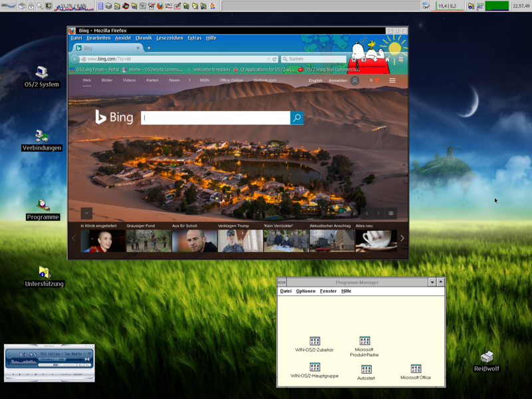Open the Lesezeichen menu in Firefox
The width and height of the screenshot is (532, 399).
(x=170, y=38)
